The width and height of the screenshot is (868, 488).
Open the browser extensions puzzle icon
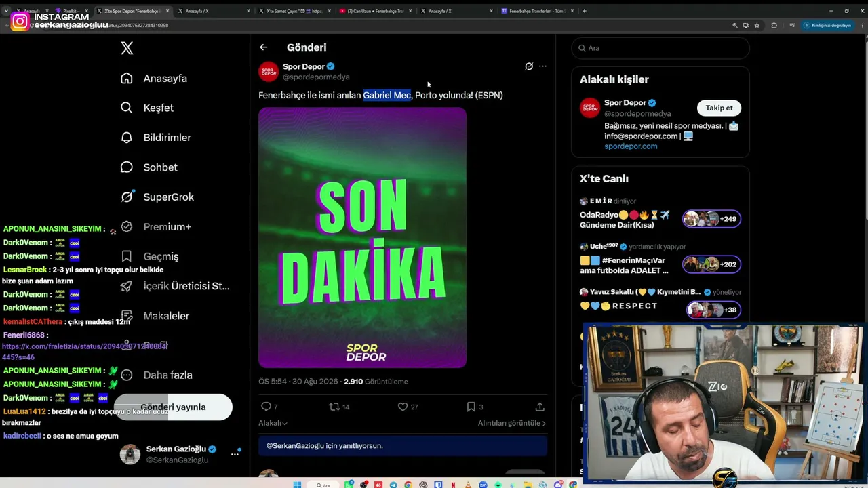tap(774, 25)
